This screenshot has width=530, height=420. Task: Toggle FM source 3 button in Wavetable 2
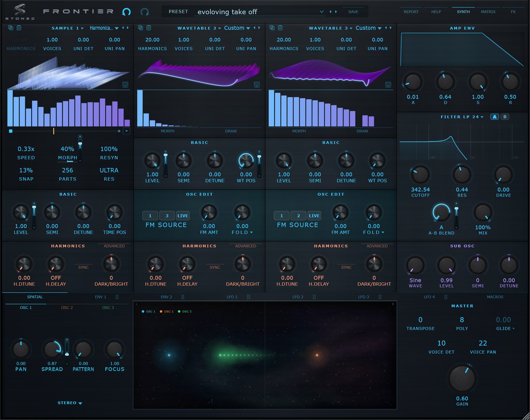coord(167,216)
